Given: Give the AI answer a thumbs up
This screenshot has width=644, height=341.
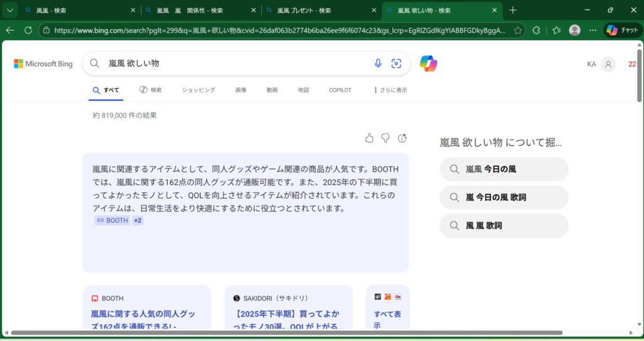Looking at the screenshot, I should tap(369, 138).
